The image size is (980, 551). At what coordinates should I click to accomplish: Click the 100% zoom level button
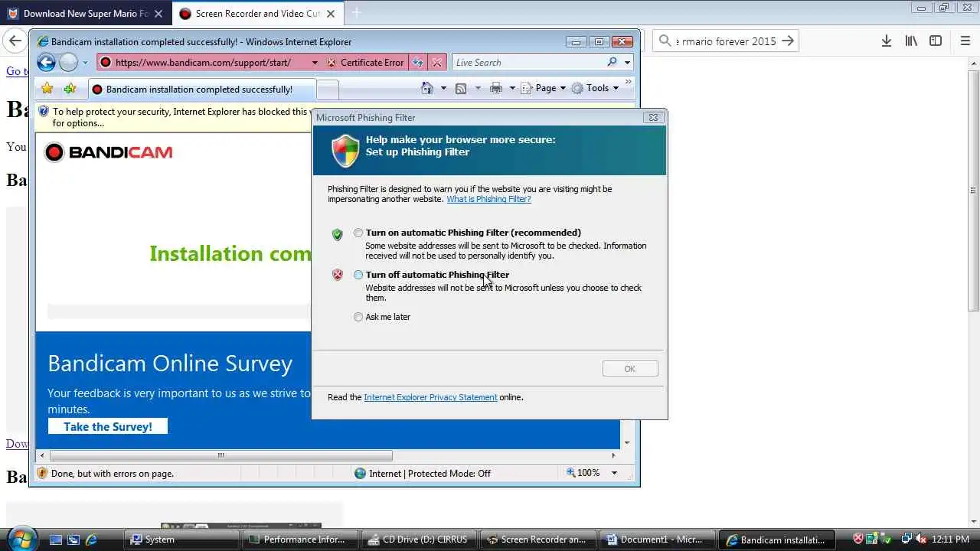click(x=583, y=473)
